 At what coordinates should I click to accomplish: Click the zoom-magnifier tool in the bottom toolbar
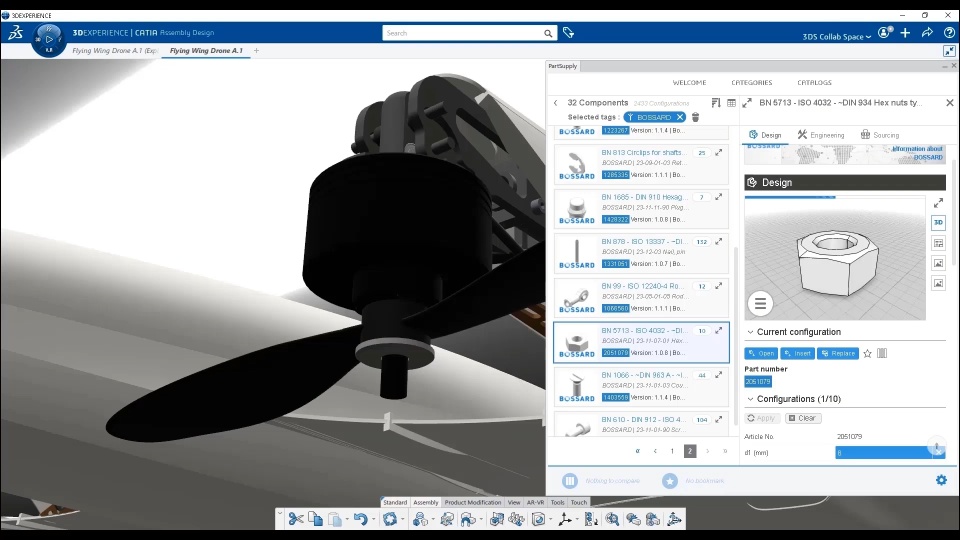[612, 519]
